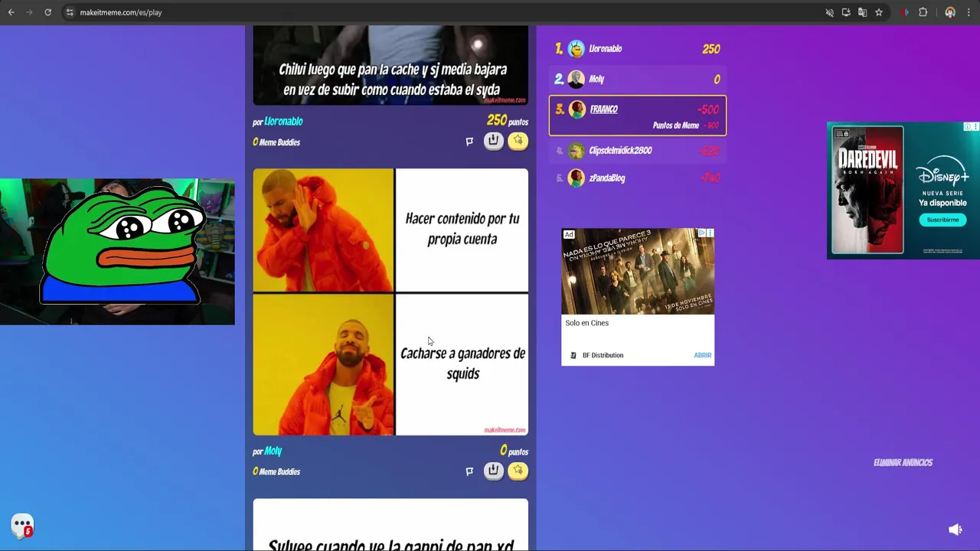Click author name Moly under Drake meme
This screenshot has width=980, height=551.
click(x=273, y=451)
